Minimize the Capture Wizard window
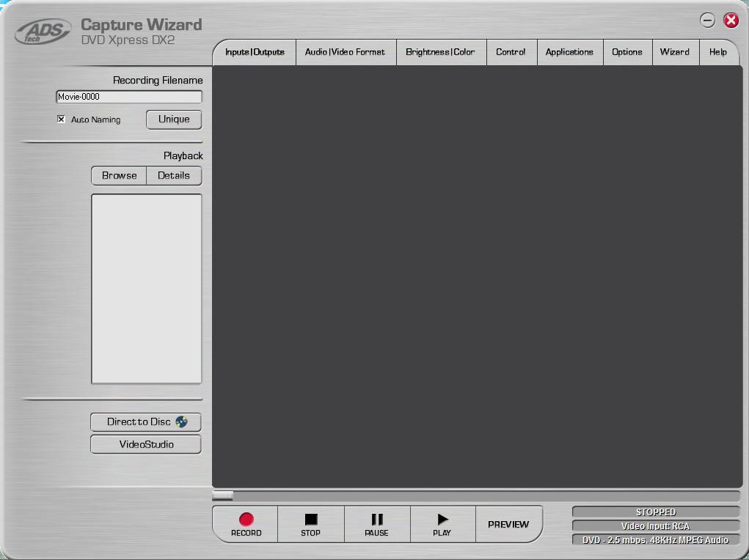The image size is (749, 560). click(x=707, y=21)
